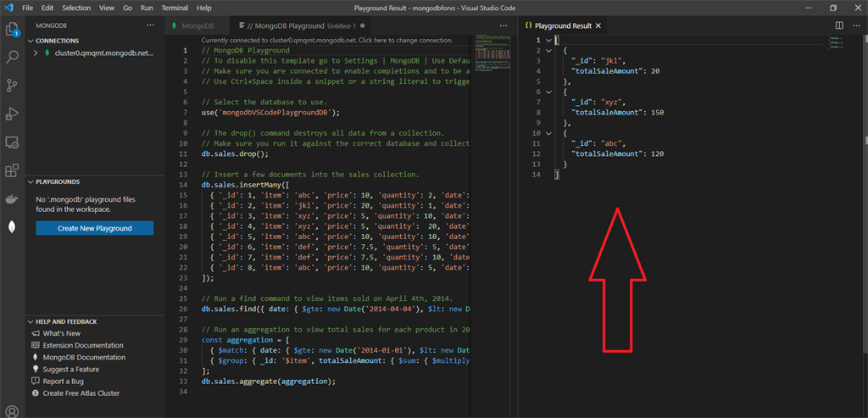Image resolution: width=868 pixels, height=418 pixels.
Task: Restore down the VS Code window
Action: coord(833,8)
